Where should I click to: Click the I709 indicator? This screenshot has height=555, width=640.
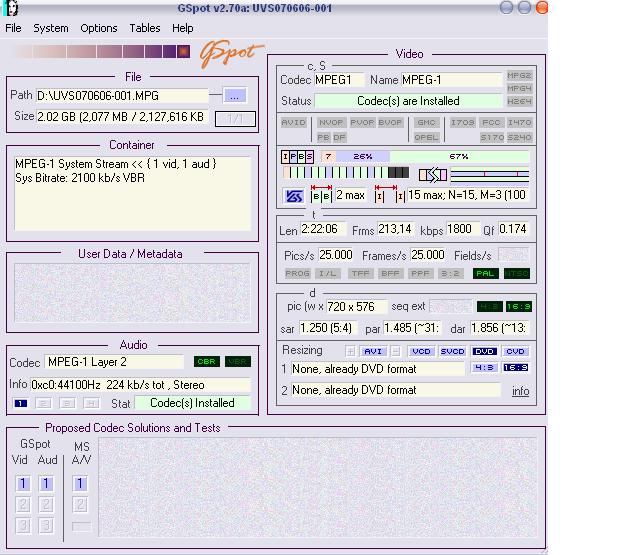point(463,122)
